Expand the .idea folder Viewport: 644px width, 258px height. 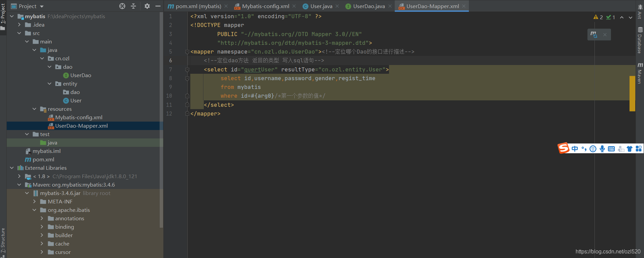click(20, 25)
